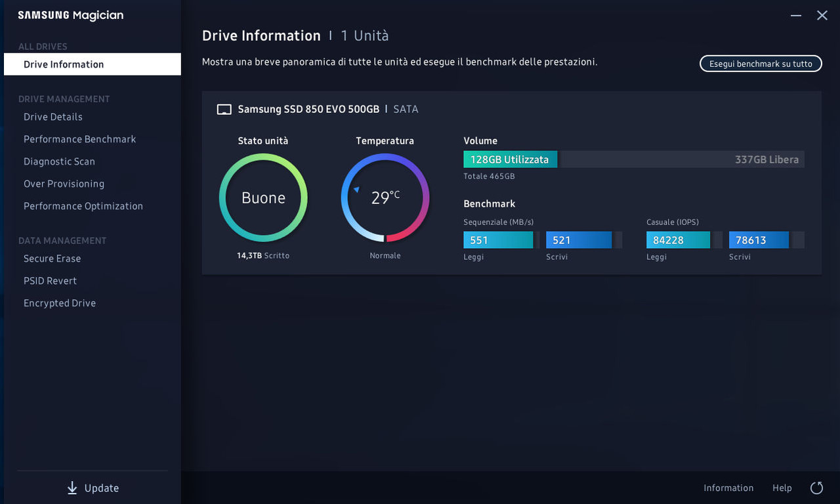Click the Buone drive status ring
Viewport: 840px width, 504px height.
pyautogui.click(x=263, y=198)
